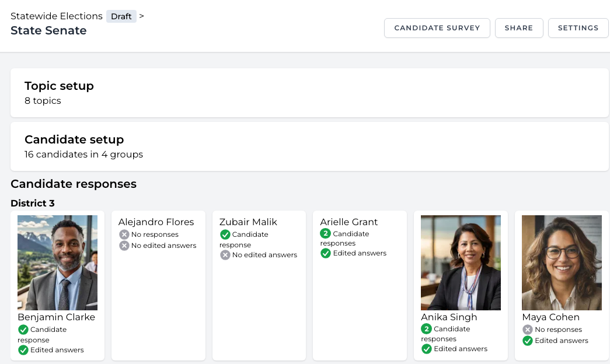Click the Share button
The height and width of the screenshot is (364, 610).
[x=518, y=27]
